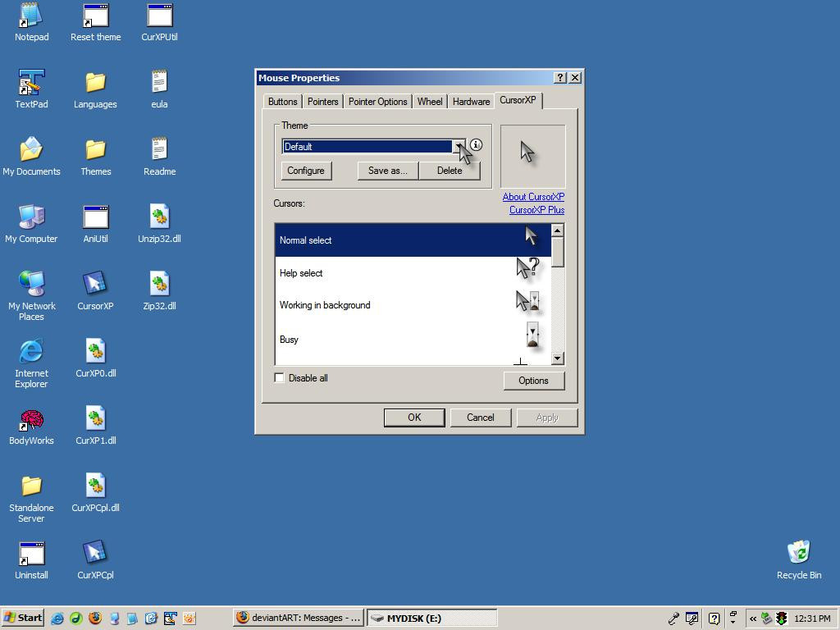Click cursor list scroll down arrow

click(557, 358)
